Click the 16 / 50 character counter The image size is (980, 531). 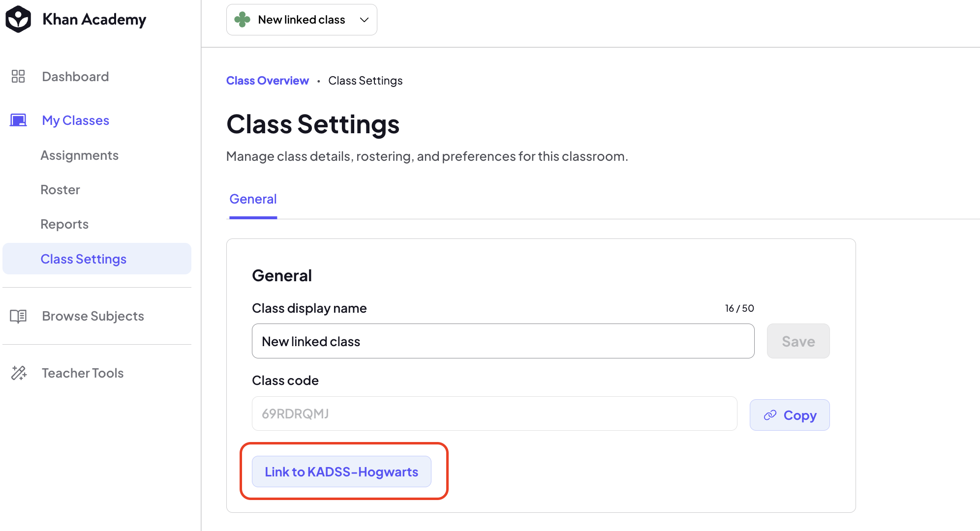(739, 308)
